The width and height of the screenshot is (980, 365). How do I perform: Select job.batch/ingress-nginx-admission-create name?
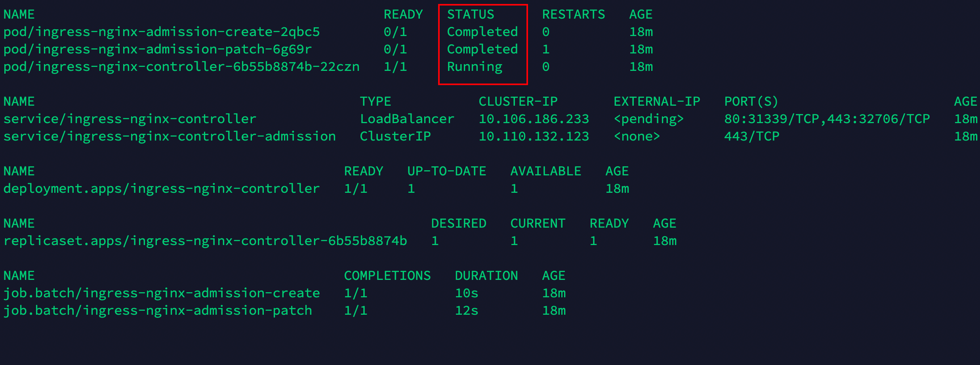[162, 293]
